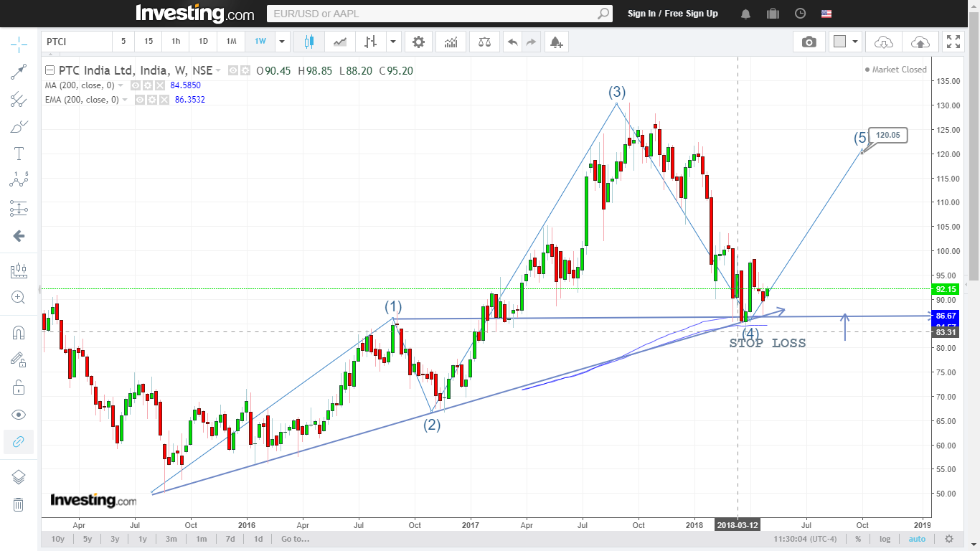Screen dimensions: 980x551
Task: Select the brush drawing tool
Action: pyautogui.click(x=19, y=127)
